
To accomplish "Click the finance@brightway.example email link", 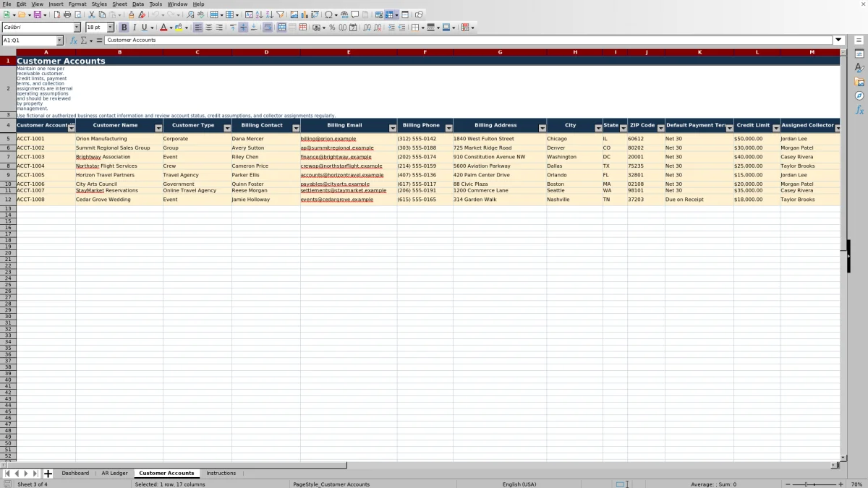I will 336,157.
